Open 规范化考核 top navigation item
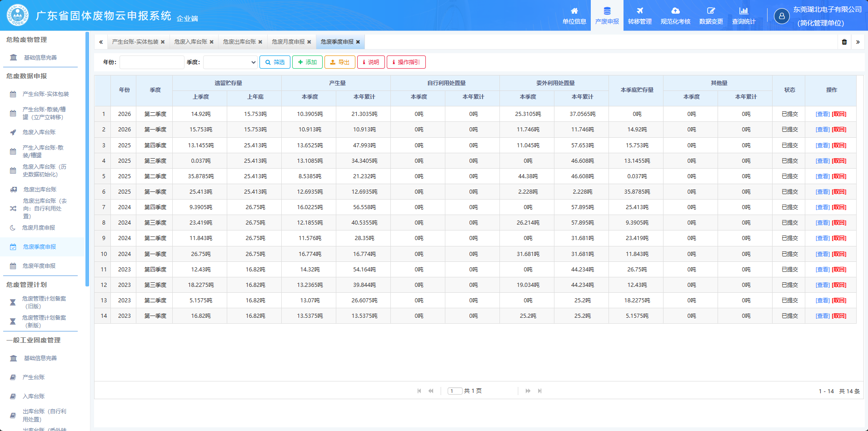The height and width of the screenshot is (431, 868). (675, 16)
